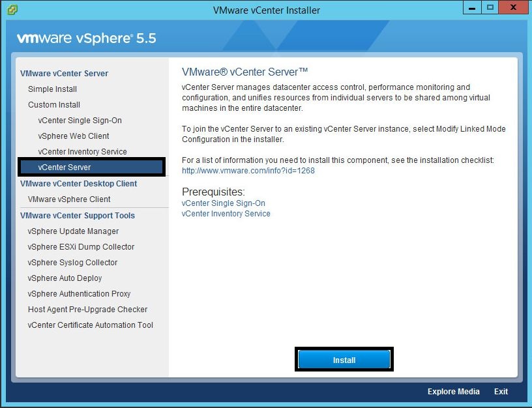Follow vCenter Single Sign-On prerequisite link
The width and height of the screenshot is (532, 408).
point(224,203)
